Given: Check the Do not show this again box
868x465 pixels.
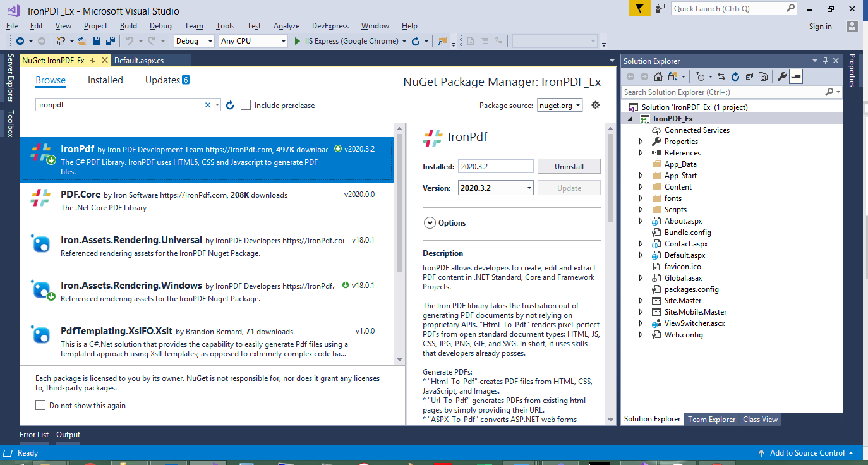Looking at the screenshot, I should pos(40,405).
